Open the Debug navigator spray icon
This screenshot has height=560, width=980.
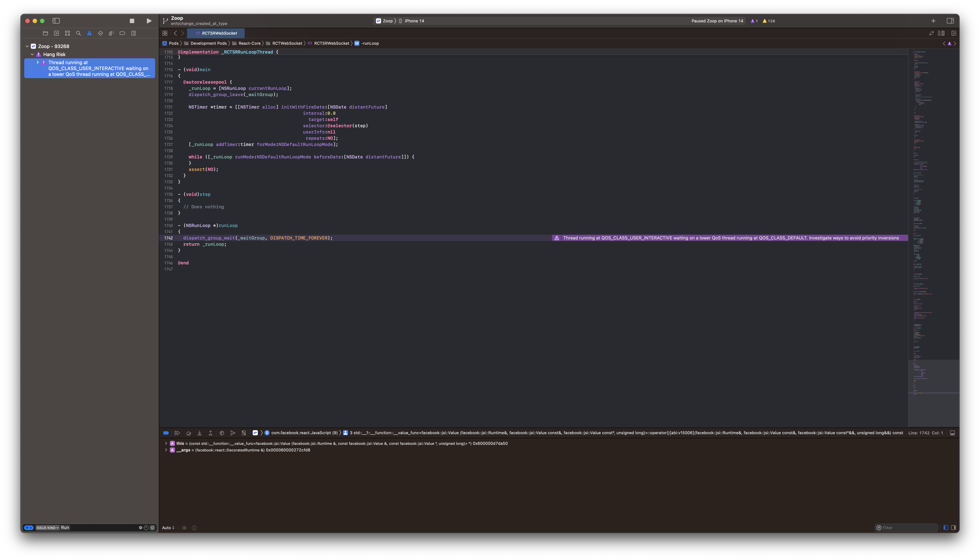[x=111, y=33]
